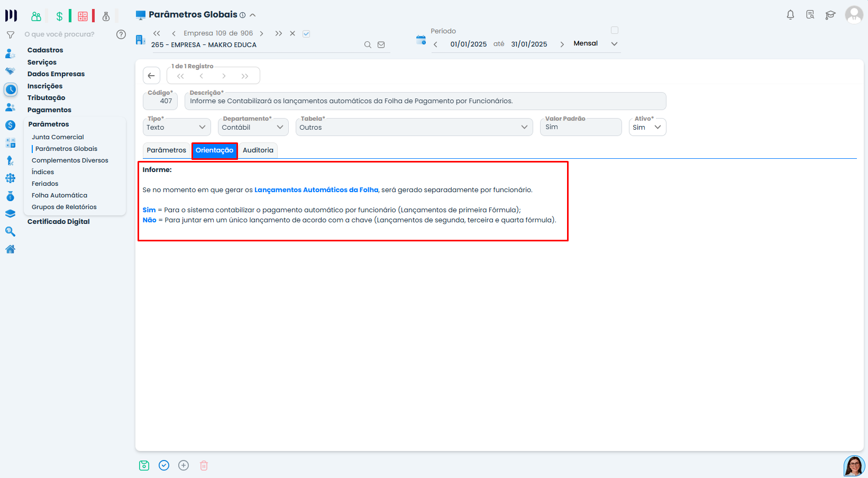This screenshot has width=868, height=478.
Task: Open the blue dollar coin sidebar icon
Action: (10, 125)
